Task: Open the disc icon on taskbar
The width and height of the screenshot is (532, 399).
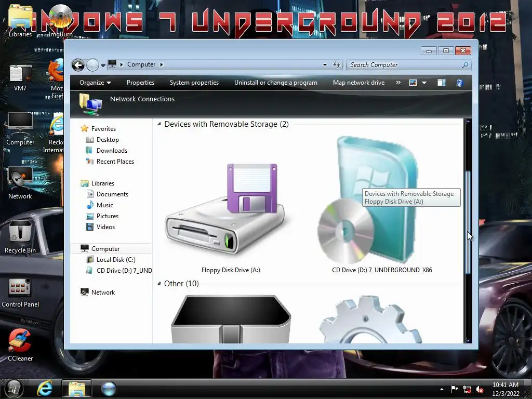Action: (109, 389)
